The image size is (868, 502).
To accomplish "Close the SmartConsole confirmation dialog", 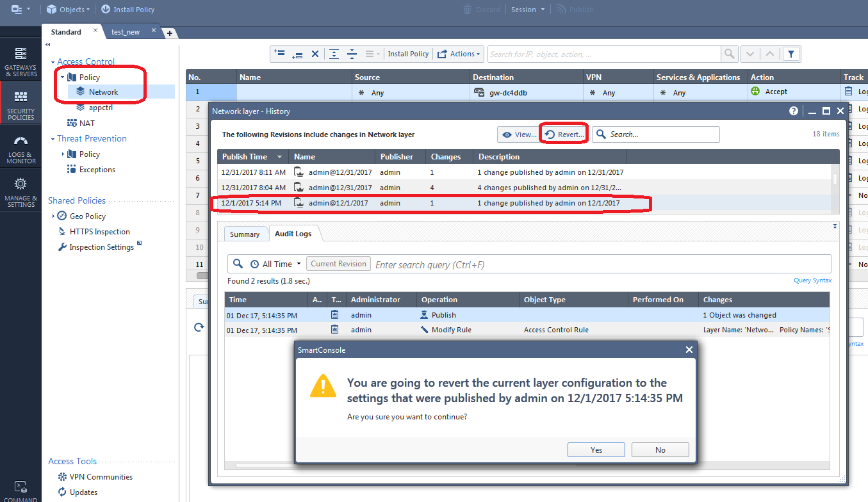I will coord(689,350).
